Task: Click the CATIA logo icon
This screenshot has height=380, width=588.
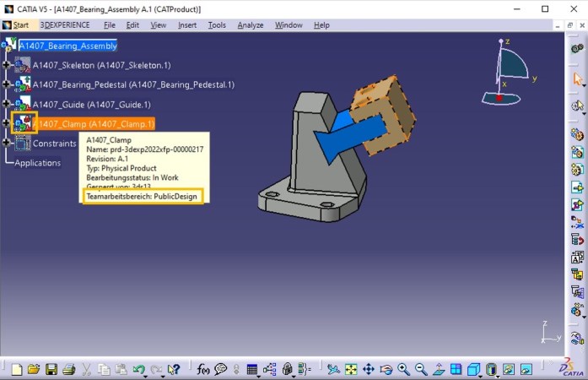Action: 573,368
